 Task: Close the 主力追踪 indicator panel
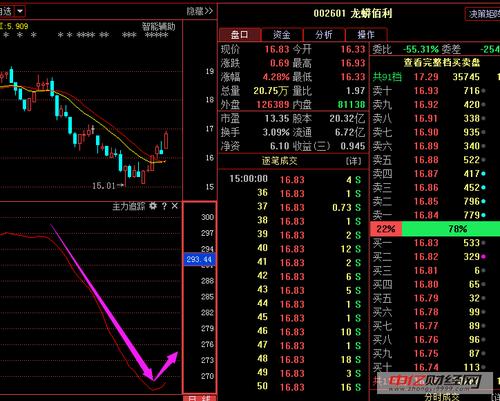point(175,206)
